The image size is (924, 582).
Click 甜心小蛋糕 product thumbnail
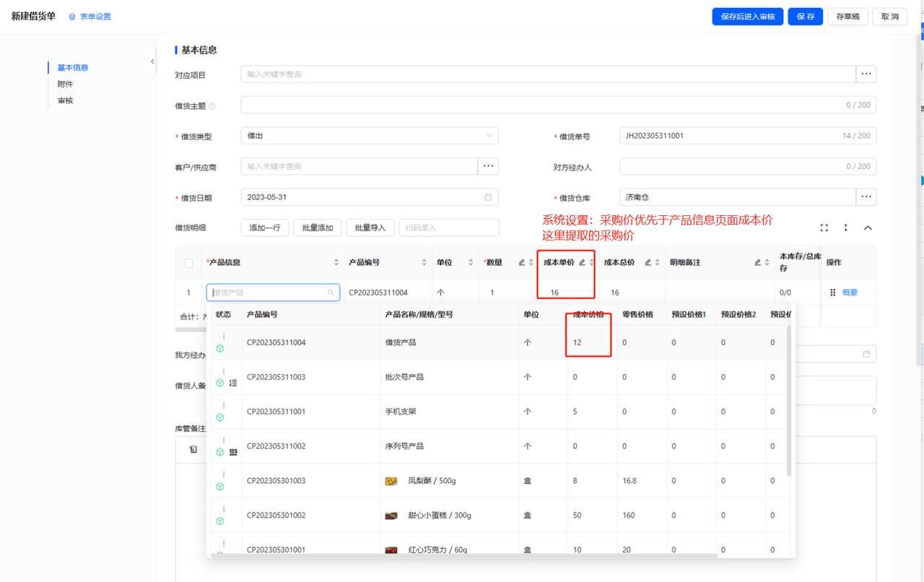click(391, 516)
